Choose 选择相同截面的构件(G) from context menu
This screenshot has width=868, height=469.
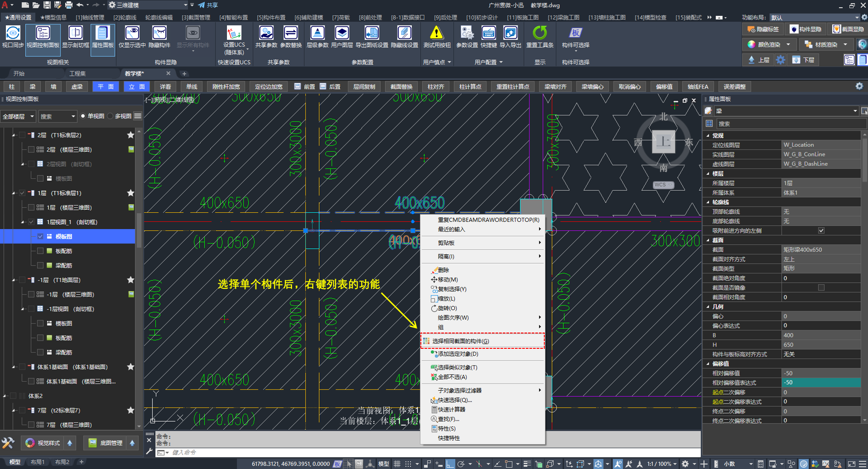click(460, 341)
